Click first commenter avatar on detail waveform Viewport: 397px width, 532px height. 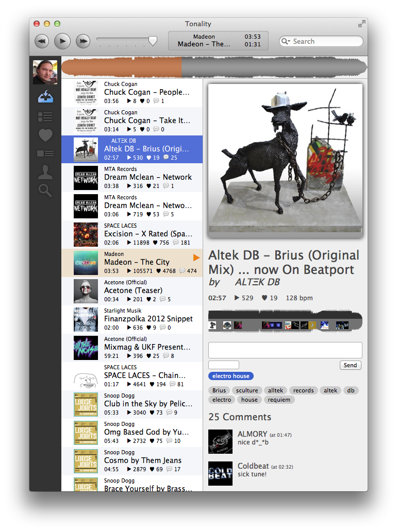(x=212, y=325)
